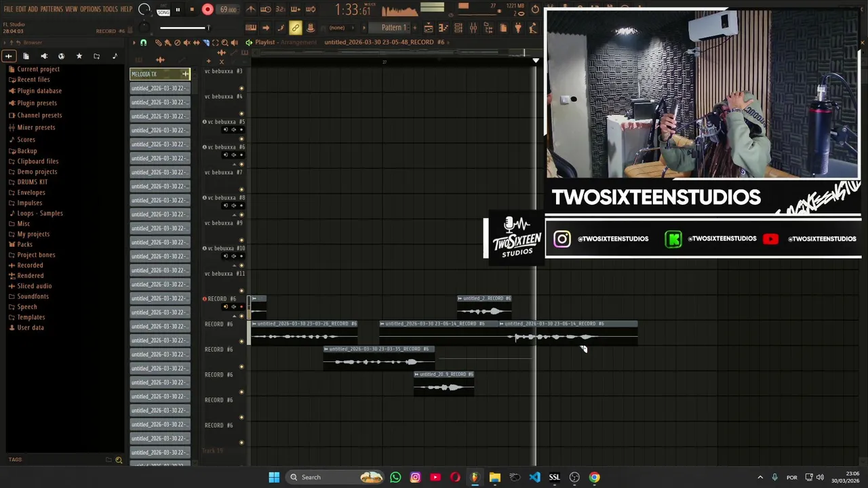Open browser search magnifier near Tags
Viewport: 868px width, 488px height.
pyautogui.click(x=119, y=460)
